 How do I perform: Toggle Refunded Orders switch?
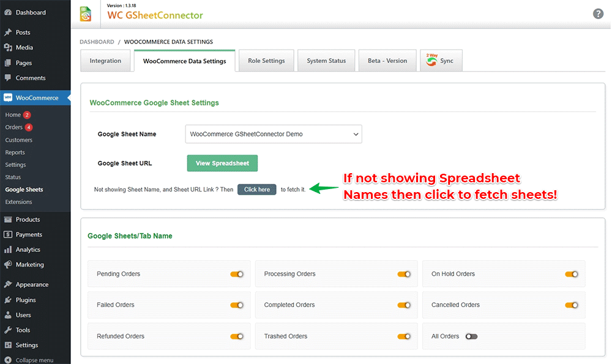coord(236,336)
